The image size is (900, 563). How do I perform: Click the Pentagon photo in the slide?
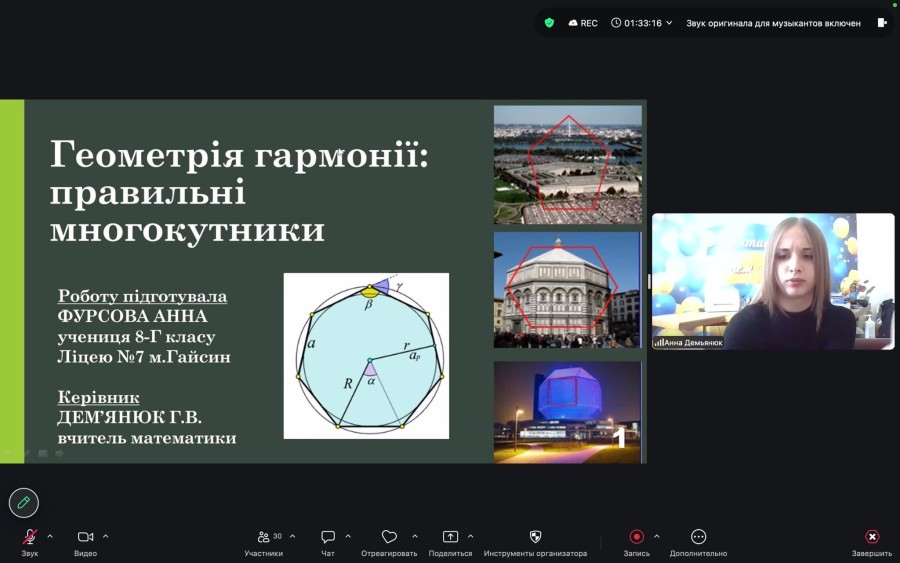pos(568,164)
